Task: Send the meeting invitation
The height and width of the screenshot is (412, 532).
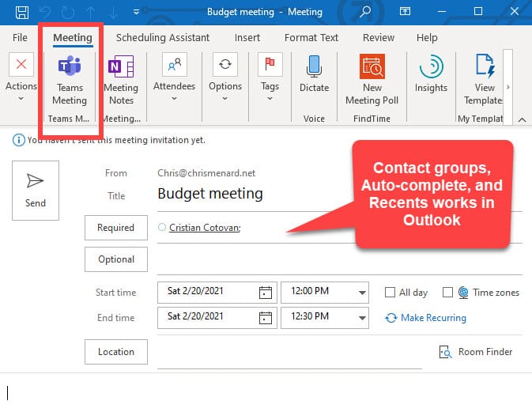Action: coord(36,190)
